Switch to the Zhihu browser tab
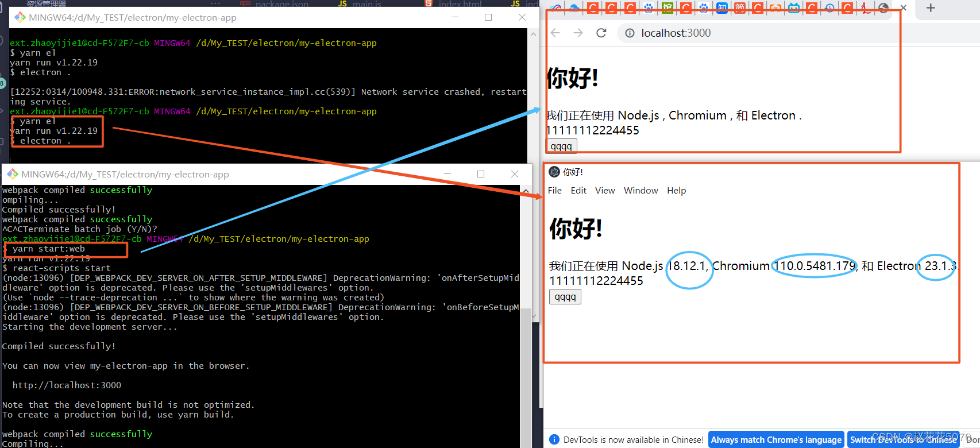The image size is (980, 448). pos(722,8)
